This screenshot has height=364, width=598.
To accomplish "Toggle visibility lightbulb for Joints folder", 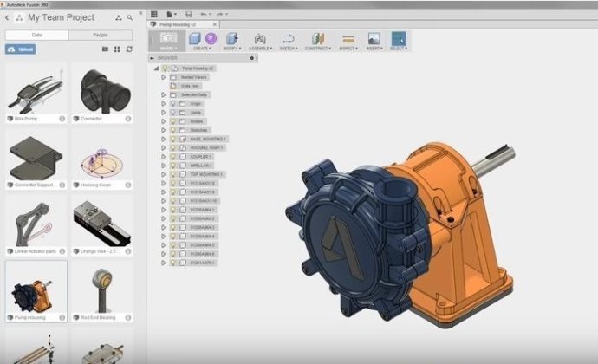I will pos(173,113).
